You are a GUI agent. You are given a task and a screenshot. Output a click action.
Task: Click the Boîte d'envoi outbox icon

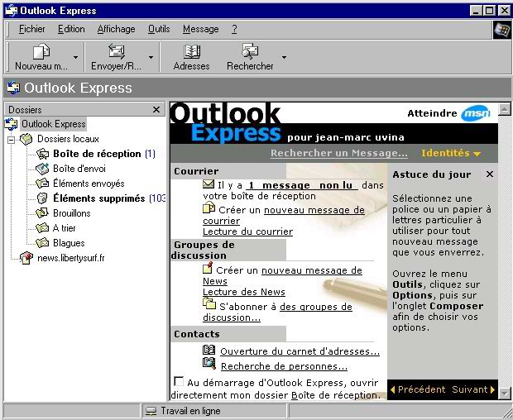click(42, 169)
